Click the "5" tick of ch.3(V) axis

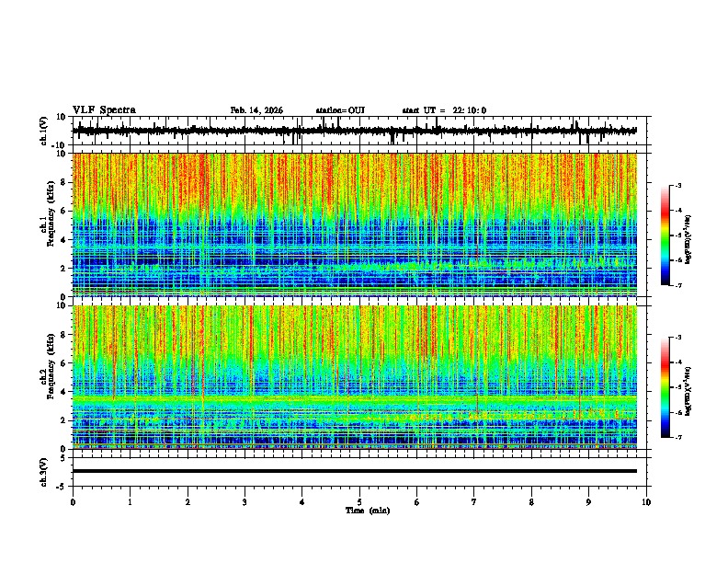click(x=64, y=458)
